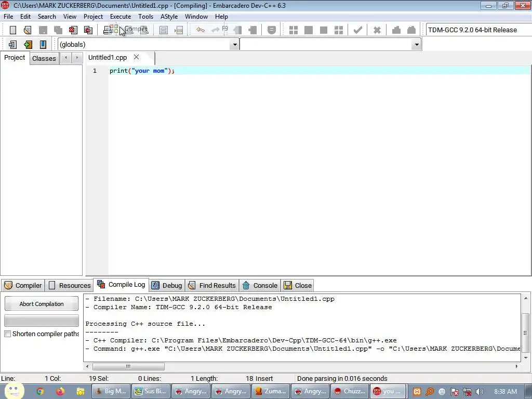Click code line 1 print statement
532x399 pixels.
pyautogui.click(x=142, y=71)
